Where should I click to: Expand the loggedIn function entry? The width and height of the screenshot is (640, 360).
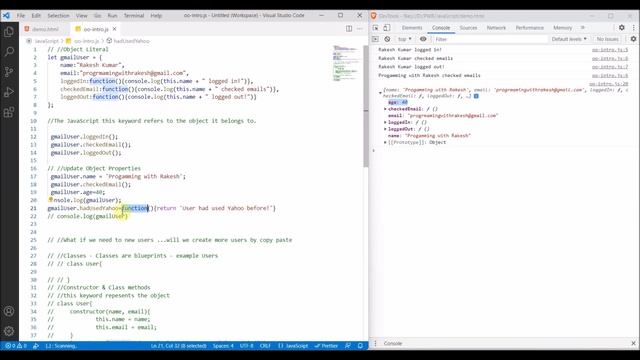(x=385, y=122)
